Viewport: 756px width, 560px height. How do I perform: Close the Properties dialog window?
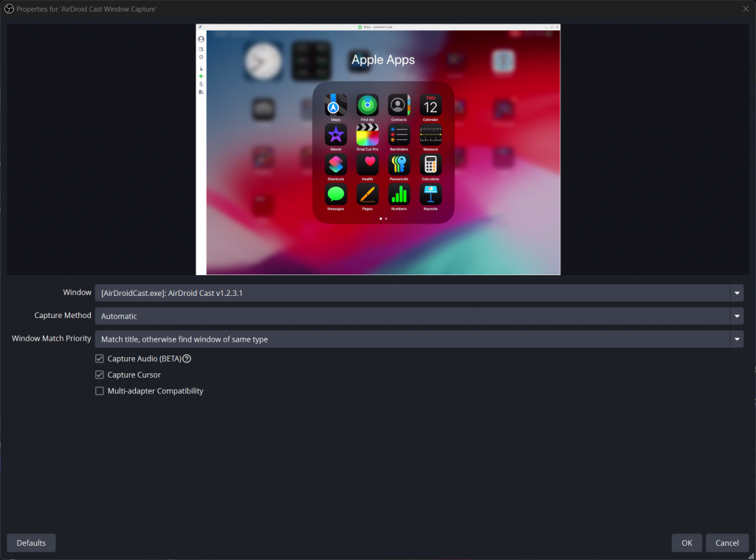(745, 8)
